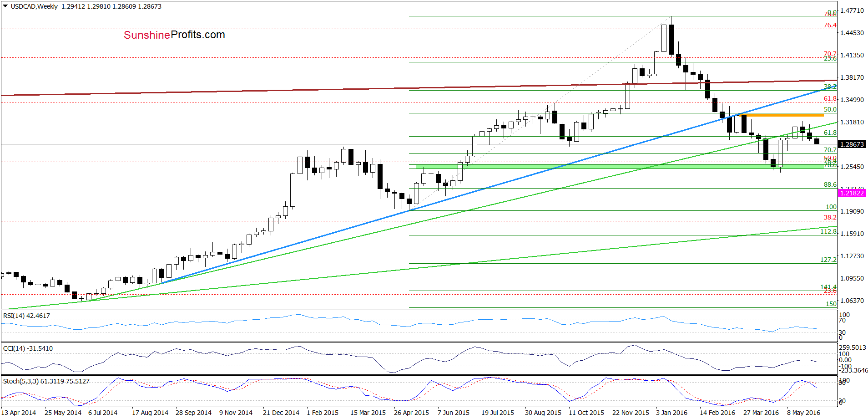
Task: Click the 3 Jan 2016 date label
Action: pyautogui.click(x=672, y=413)
